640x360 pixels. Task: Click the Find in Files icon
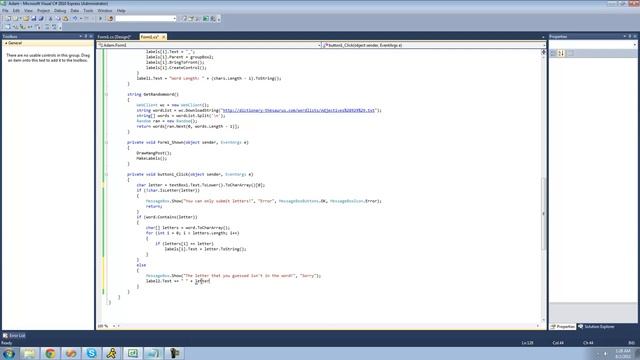click(x=110, y=19)
